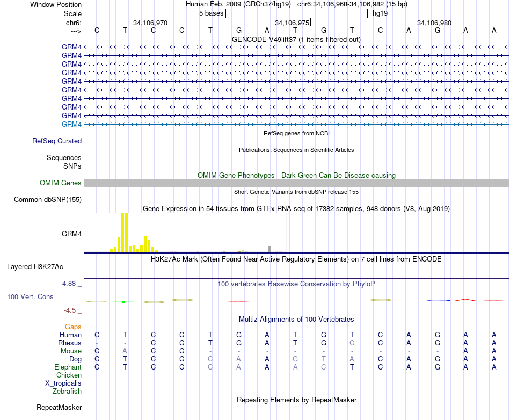Select the Chicken alignment row label

(69, 375)
